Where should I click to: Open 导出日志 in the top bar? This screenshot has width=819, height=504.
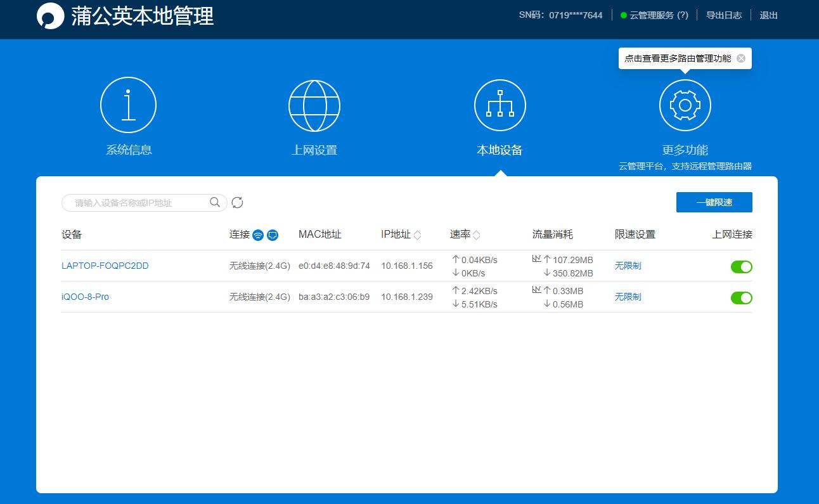[x=724, y=15]
